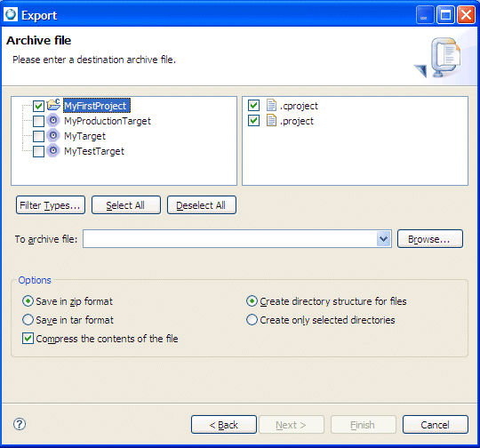Check the MyTestTarget checkbox
480x448 pixels.
[38, 151]
